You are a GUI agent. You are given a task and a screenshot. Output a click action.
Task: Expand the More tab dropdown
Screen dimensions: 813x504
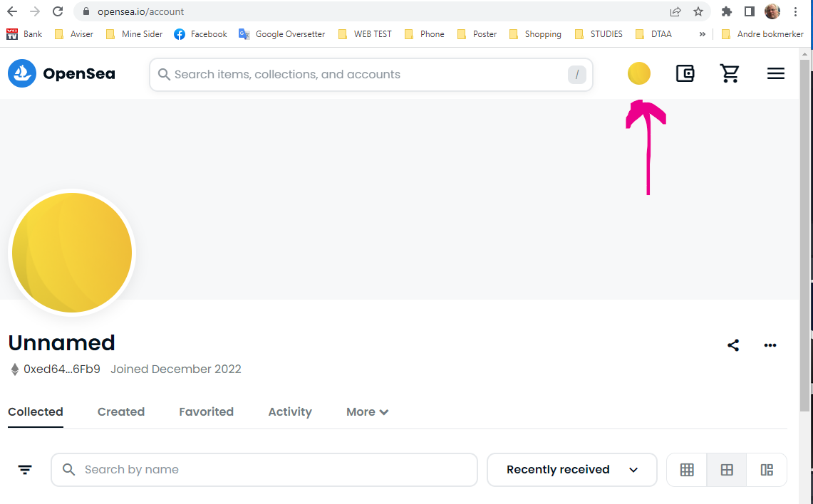[368, 411]
